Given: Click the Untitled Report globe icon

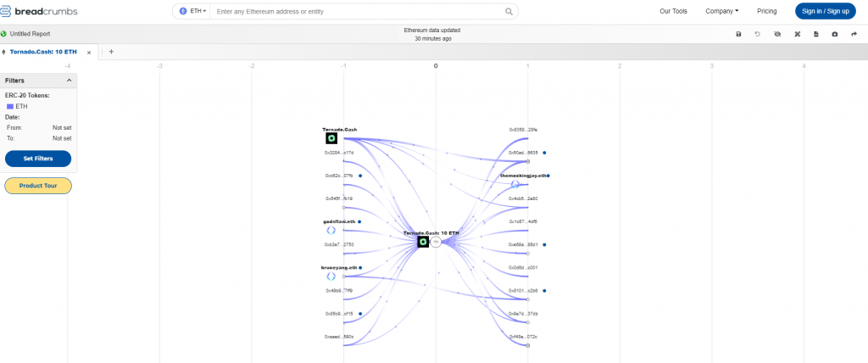Looking at the screenshot, I should [4, 34].
